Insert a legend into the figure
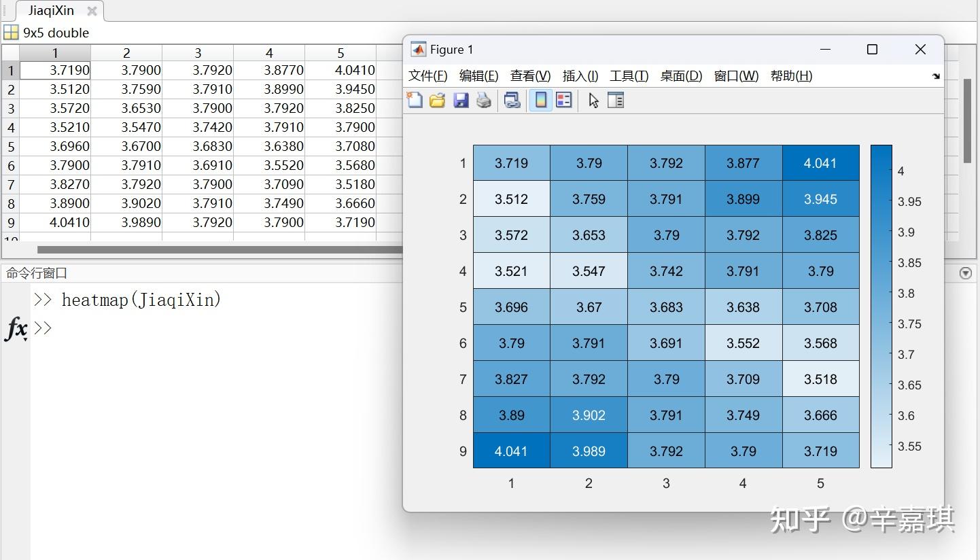980x560 pixels. pyautogui.click(x=563, y=100)
